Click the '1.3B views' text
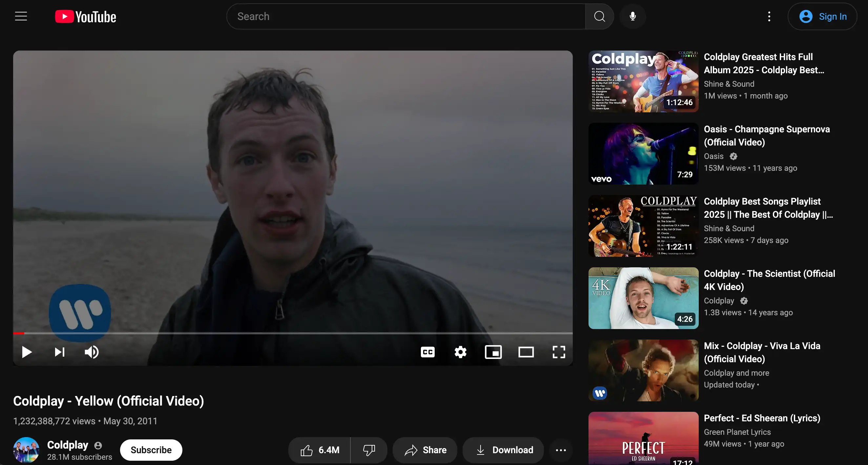The height and width of the screenshot is (465, 868). click(x=723, y=313)
